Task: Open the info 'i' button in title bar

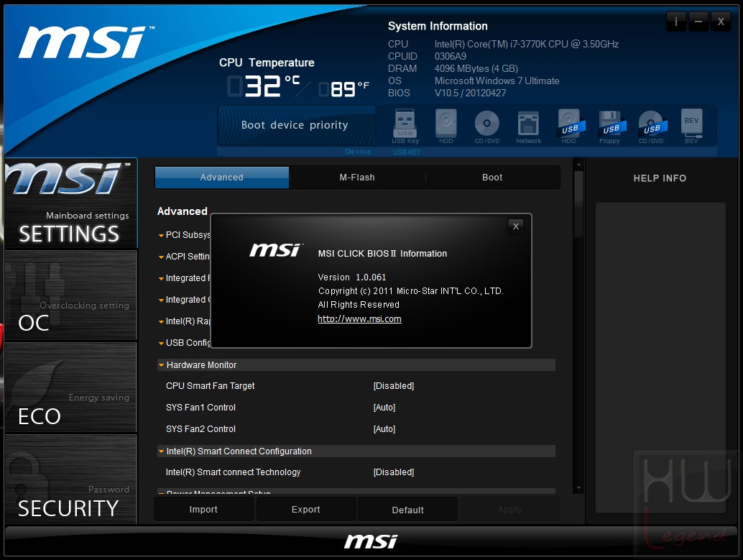Action: coord(676,22)
